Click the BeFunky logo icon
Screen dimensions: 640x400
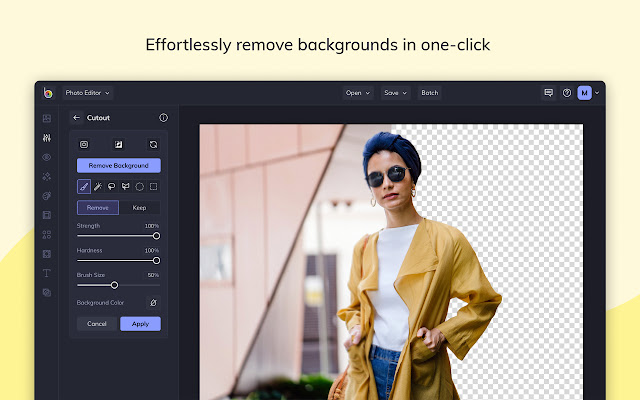click(48, 93)
